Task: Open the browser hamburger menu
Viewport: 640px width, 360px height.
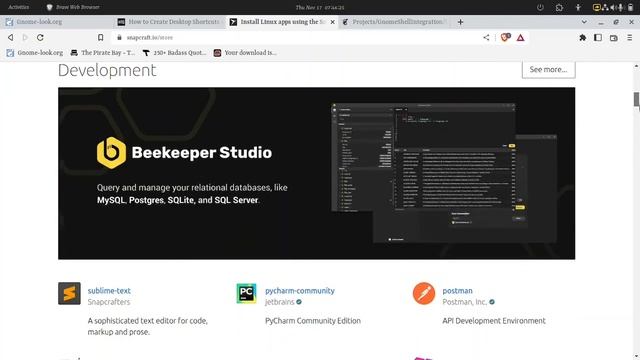Action: point(629,38)
